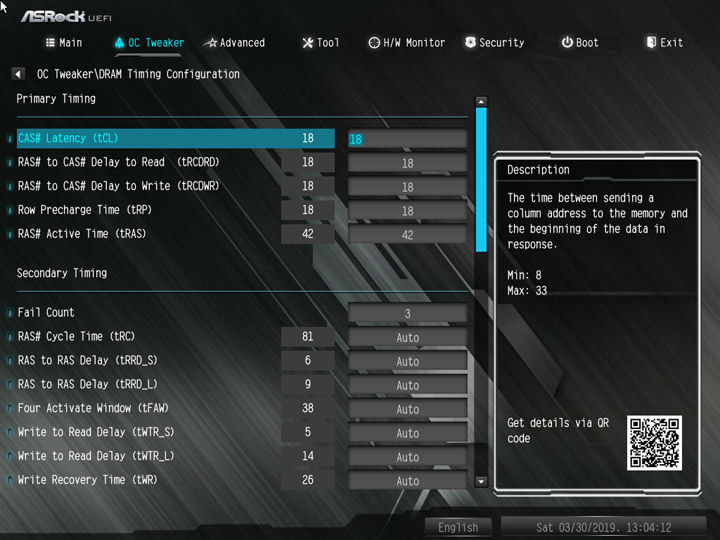The image size is (720, 540).
Task: Click the Boot power icon
Action: coord(567,42)
